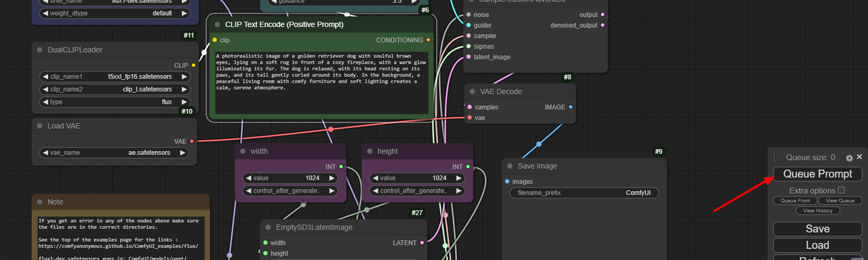Open the settings gear in queue panel
This screenshot has width=868, height=260.
[x=849, y=158]
